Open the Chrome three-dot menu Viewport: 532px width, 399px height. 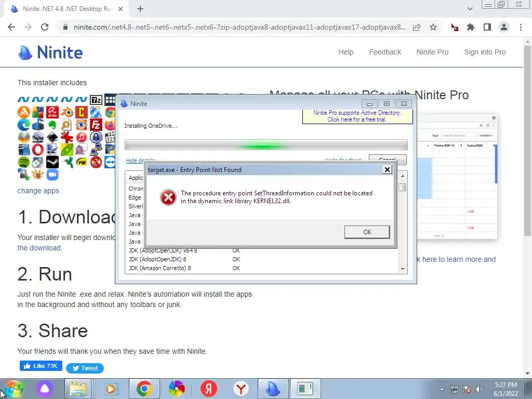click(521, 27)
